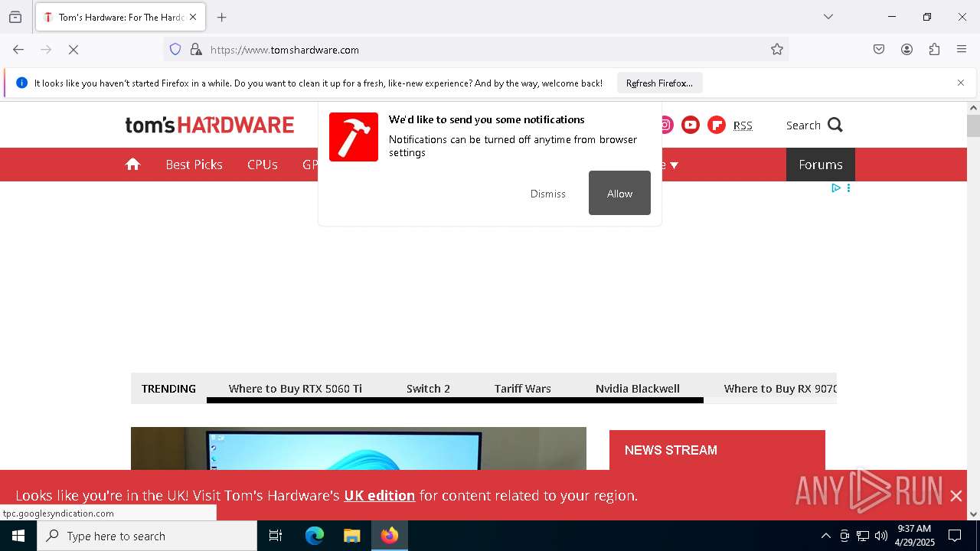The height and width of the screenshot is (551, 980).
Task: Open Firefox account menu
Action: [906, 50]
